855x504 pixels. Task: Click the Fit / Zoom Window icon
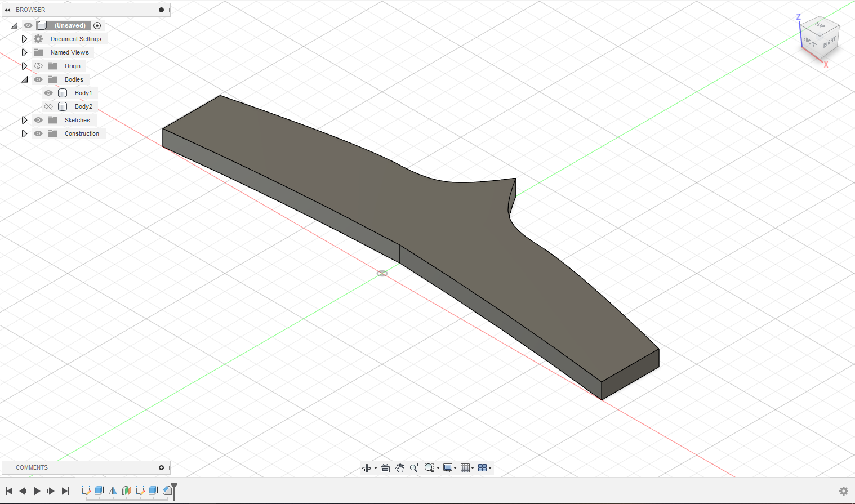point(430,467)
